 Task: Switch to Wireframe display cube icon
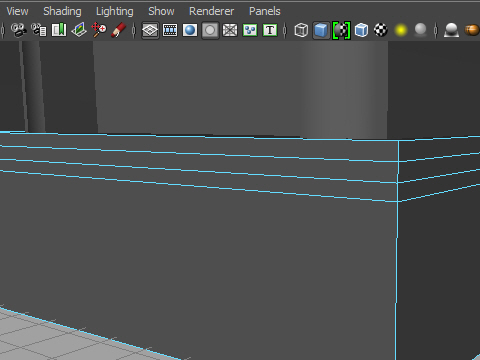(301, 30)
